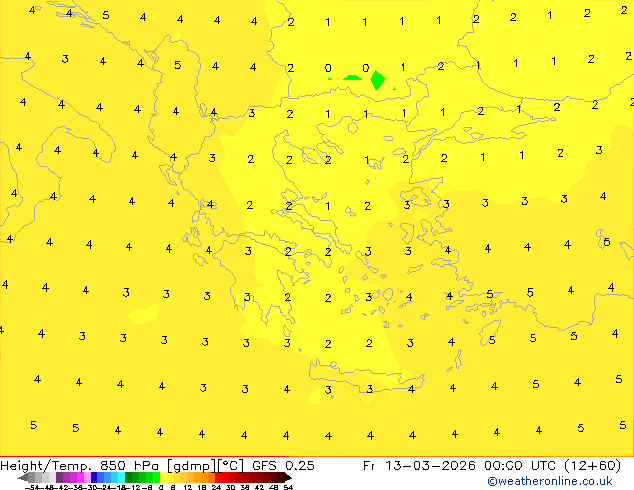The width and height of the screenshot is (634, 490).
Task: Click the 'GFS 0.25' model label
Action: coord(283,466)
